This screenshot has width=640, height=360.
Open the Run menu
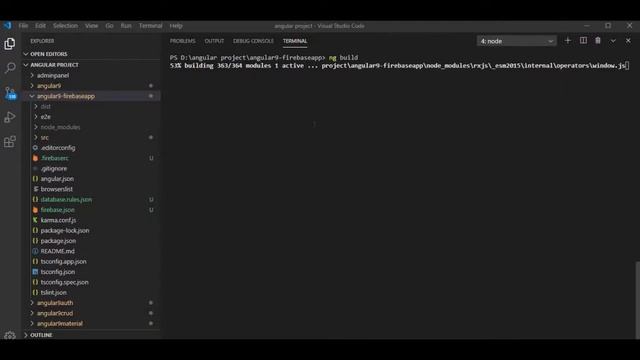click(126, 26)
